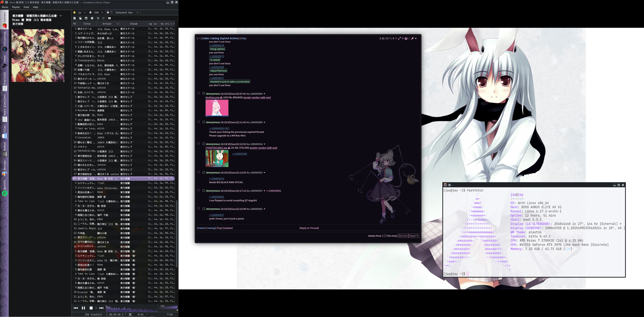Pause playback with the pause button
Image resolution: width=644 pixels, height=317 pixels.
coord(83,308)
